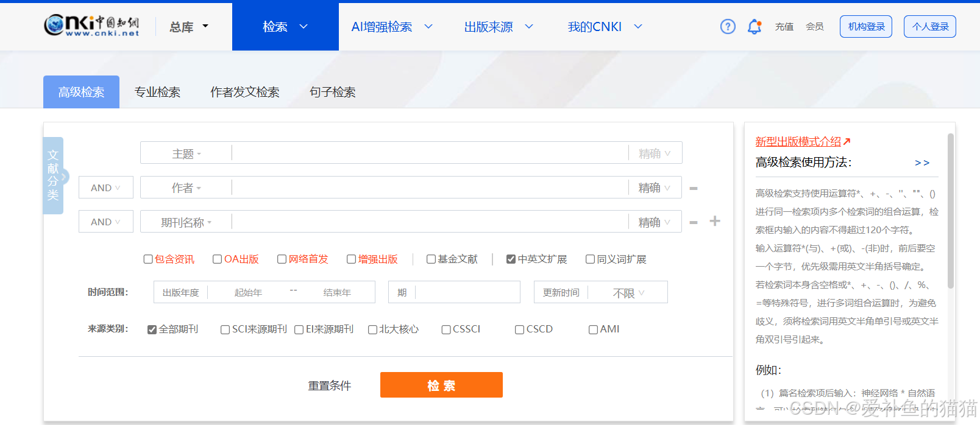Check the CSCD source option
Viewport: 980px width, 425px height.
519,329
